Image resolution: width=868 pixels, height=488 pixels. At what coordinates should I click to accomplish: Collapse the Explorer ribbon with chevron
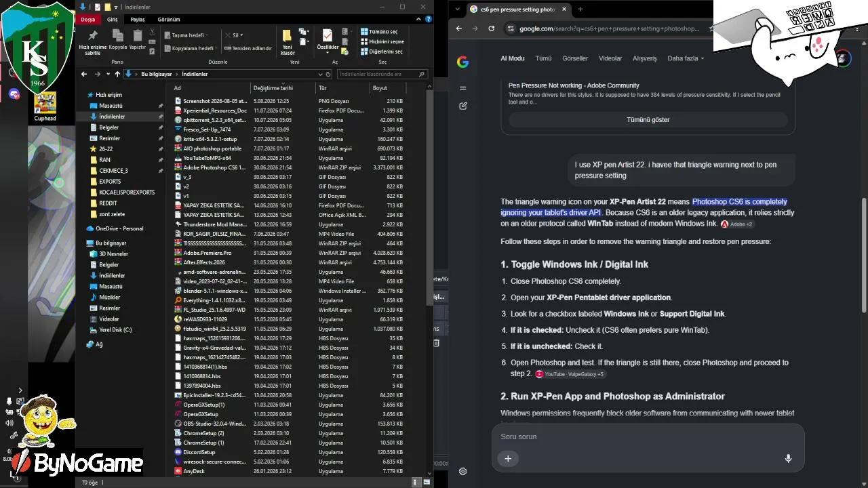point(418,19)
